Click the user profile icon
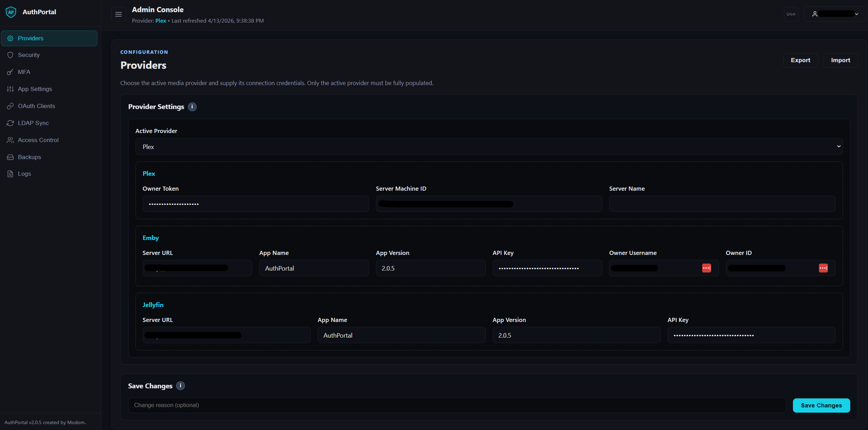This screenshot has height=430, width=868. [x=814, y=14]
